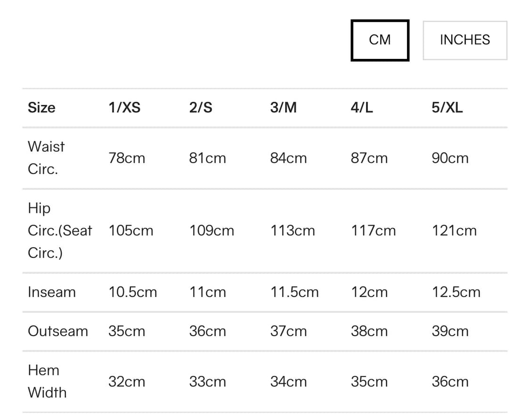Click the Inseam row label
530x420 pixels.
[51, 292]
